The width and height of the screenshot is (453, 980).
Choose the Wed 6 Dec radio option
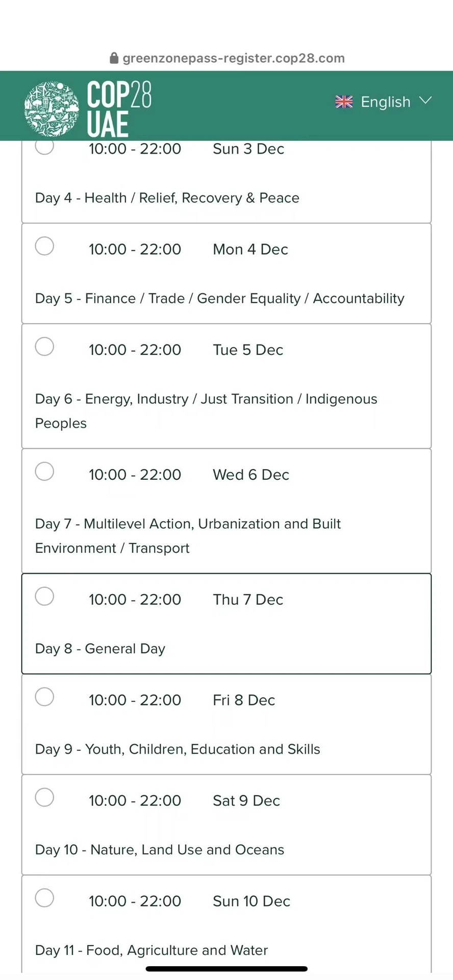click(44, 472)
